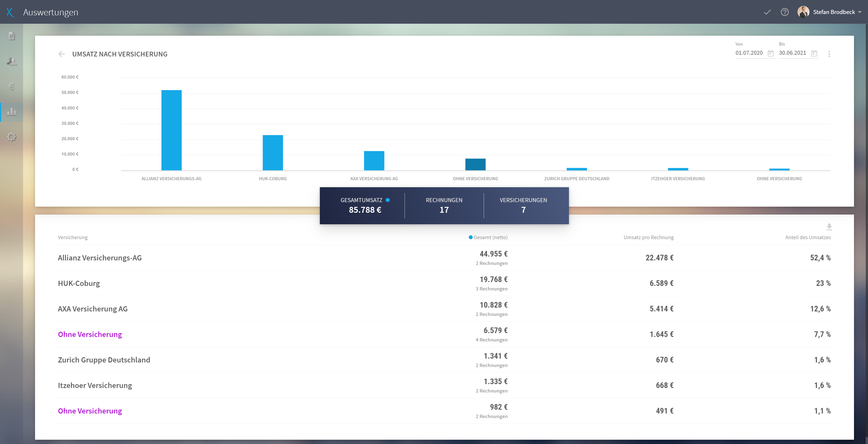Click the Zurich Gruppe Deutschland chart bar
Viewport: 868px width, 444px height.
(577, 169)
